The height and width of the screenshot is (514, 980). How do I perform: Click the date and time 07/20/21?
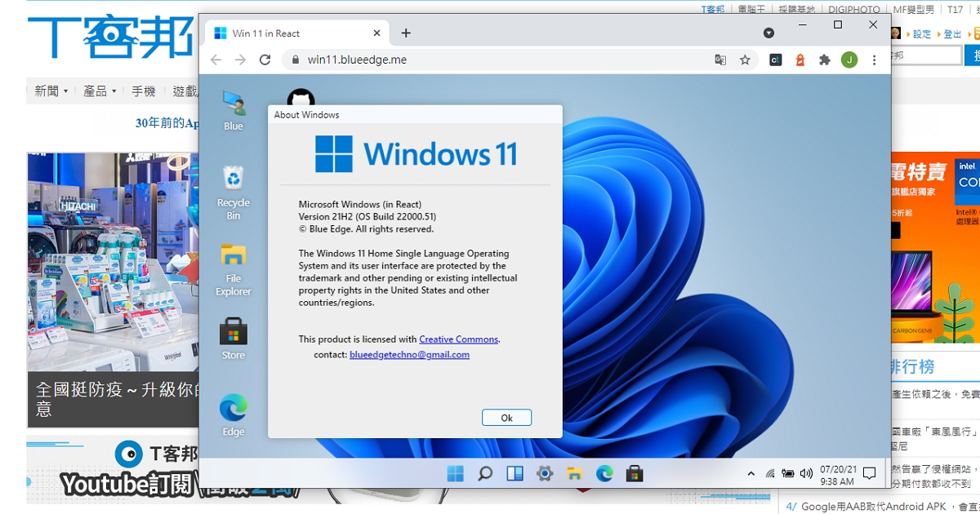pos(837,476)
